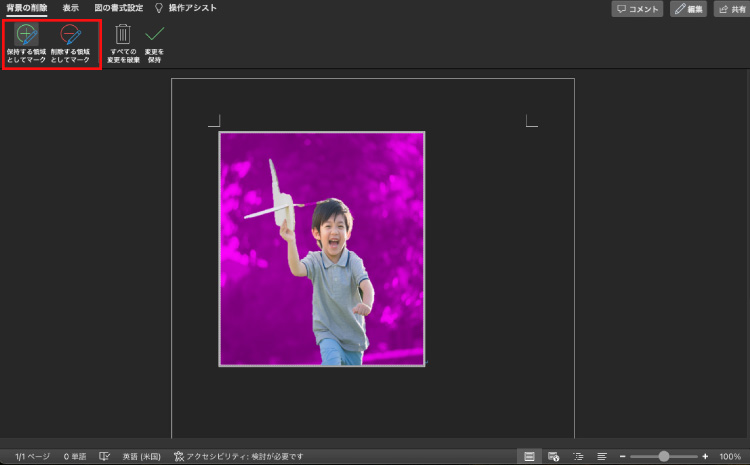The image size is (750, 465).
Task: Click the 共有 share button
Action: coord(731,9)
